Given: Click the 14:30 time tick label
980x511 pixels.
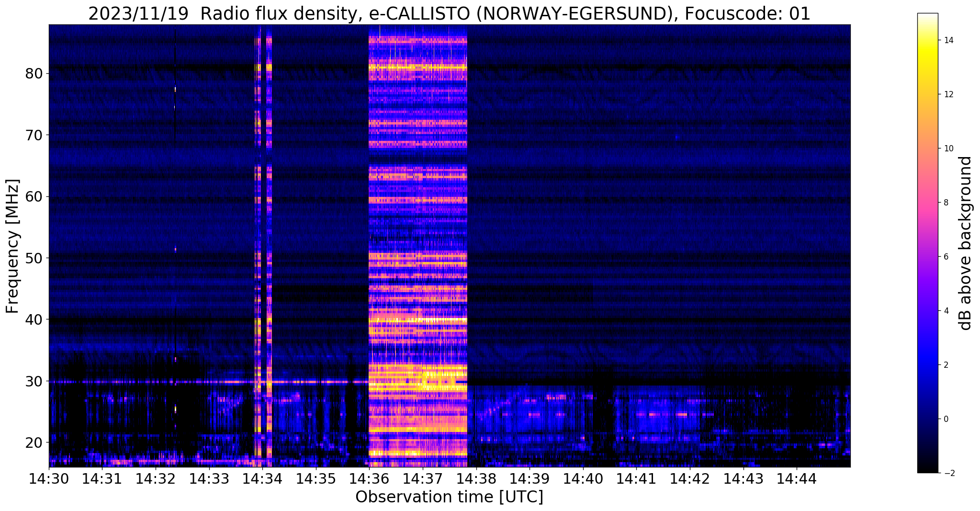Looking at the screenshot, I should [49, 478].
